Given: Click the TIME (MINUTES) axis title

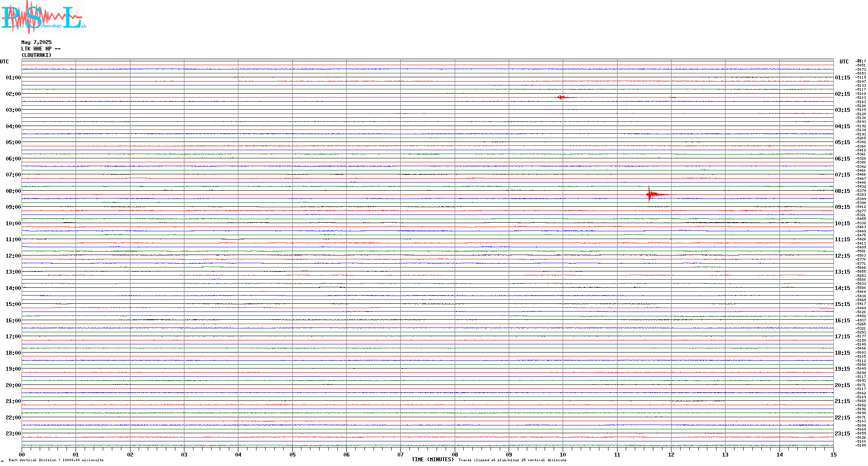Looking at the screenshot, I should click(x=432, y=460).
